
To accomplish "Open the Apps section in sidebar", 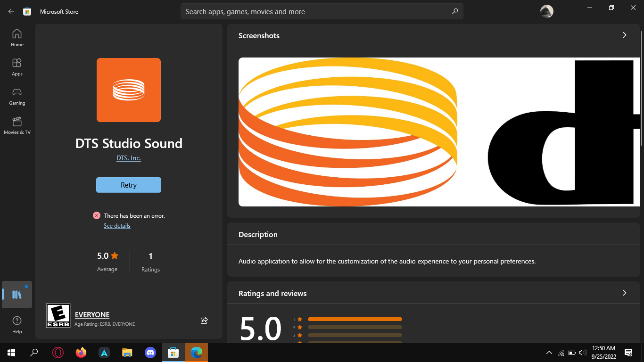I will click(17, 67).
